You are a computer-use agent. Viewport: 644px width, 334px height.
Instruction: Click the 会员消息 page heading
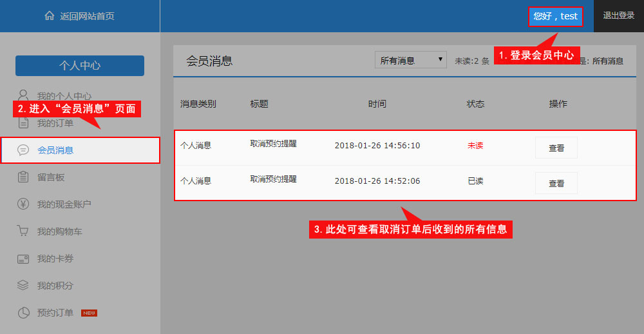point(209,61)
